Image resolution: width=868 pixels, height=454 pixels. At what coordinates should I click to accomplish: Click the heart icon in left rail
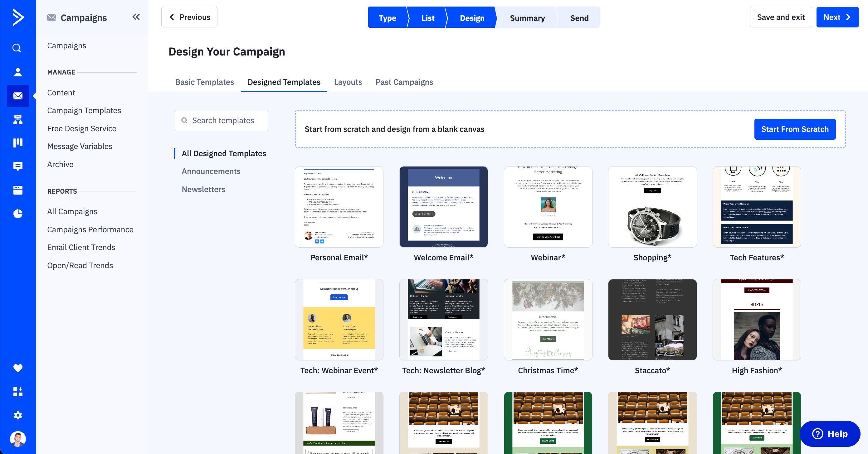(17, 368)
